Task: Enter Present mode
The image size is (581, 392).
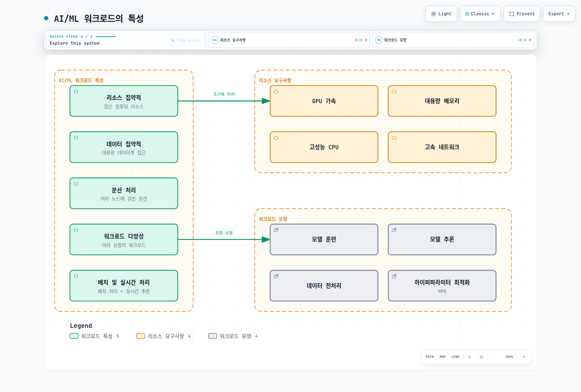Action: click(x=522, y=14)
